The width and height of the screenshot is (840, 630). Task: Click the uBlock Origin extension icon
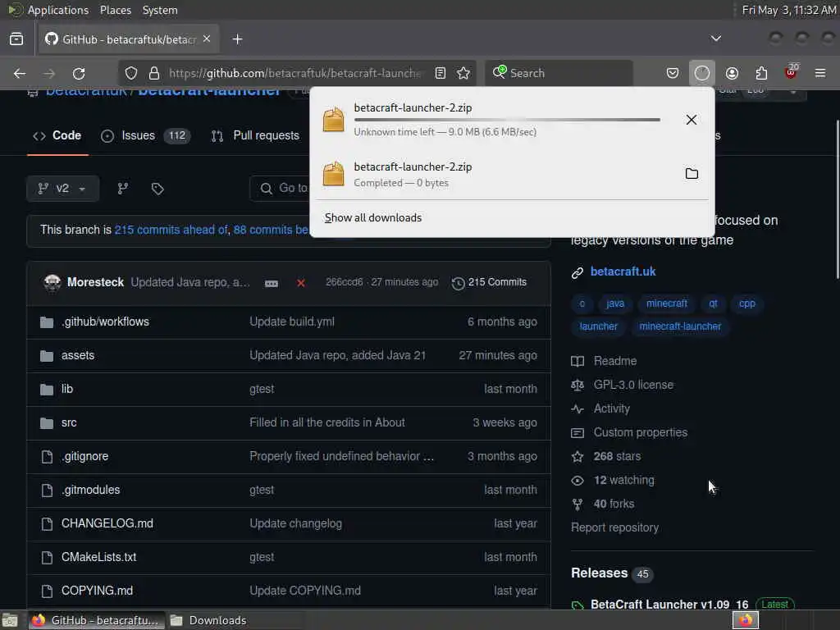tap(791, 72)
